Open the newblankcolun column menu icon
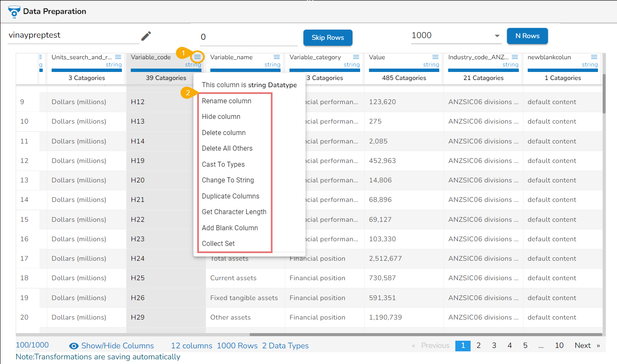617x364 pixels. 594,57
